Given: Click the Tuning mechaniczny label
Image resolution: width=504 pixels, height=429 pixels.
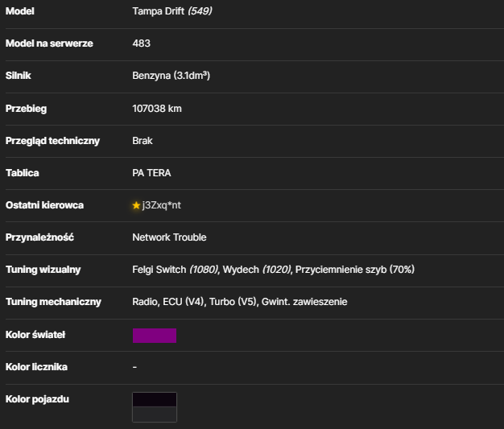Looking at the screenshot, I should click(x=53, y=302).
